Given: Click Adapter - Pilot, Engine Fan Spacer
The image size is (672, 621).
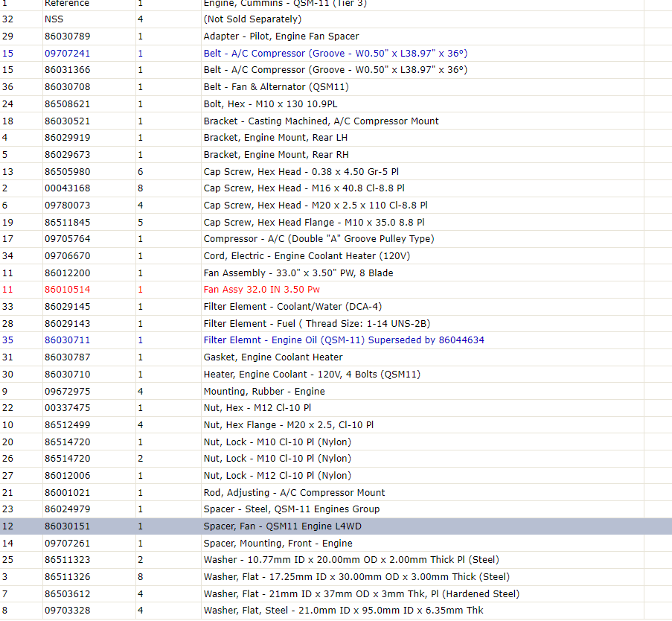Looking at the screenshot, I should coord(281,36).
